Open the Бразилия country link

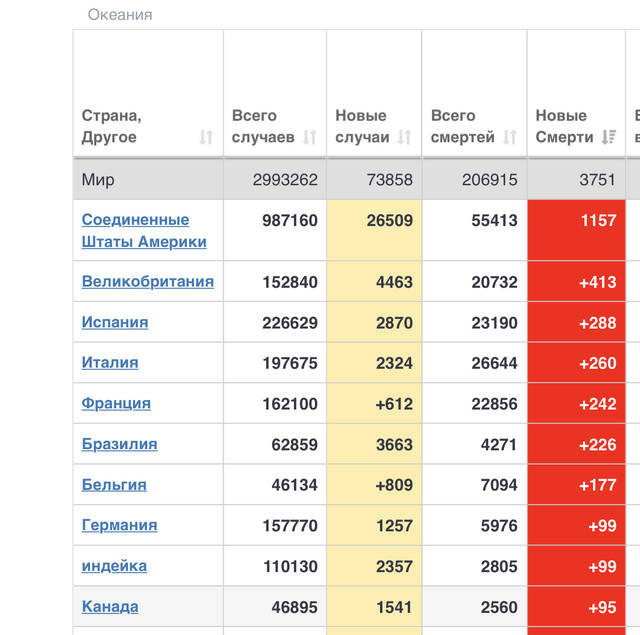tap(120, 444)
